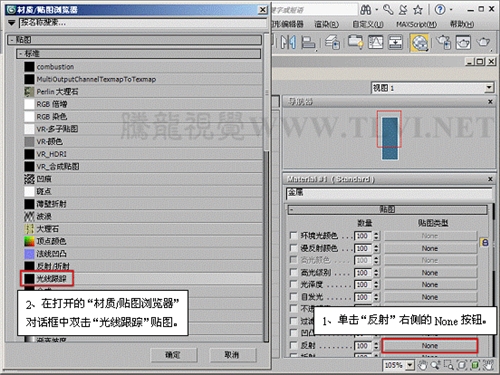Click the black swatch icon beside VR_HDRI
The width and height of the screenshot is (500, 375).
tap(29, 154)
